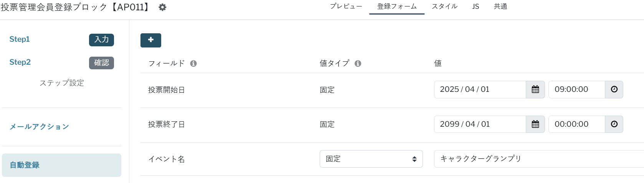Open block settings gear icon
644x183 pixels.
162,7
